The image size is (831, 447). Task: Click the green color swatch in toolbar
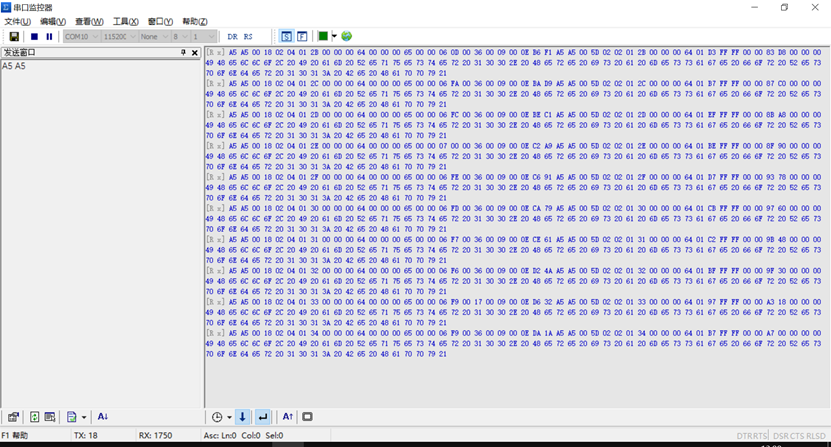(323, 36)
